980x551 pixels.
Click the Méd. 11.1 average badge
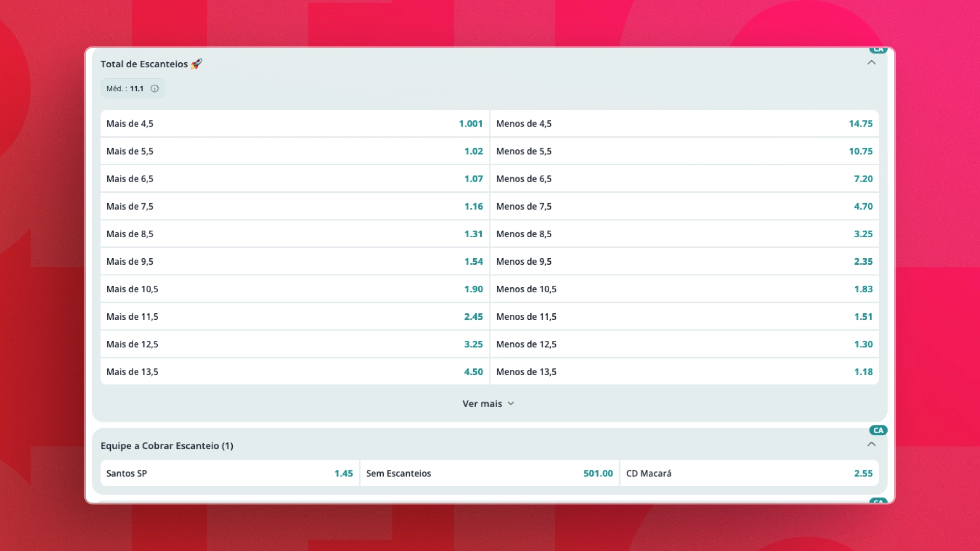click(133, 89)
